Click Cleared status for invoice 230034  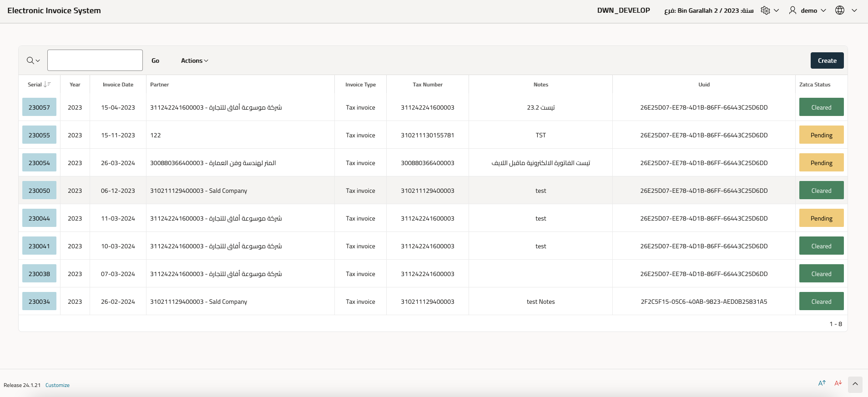click(821, 302)
